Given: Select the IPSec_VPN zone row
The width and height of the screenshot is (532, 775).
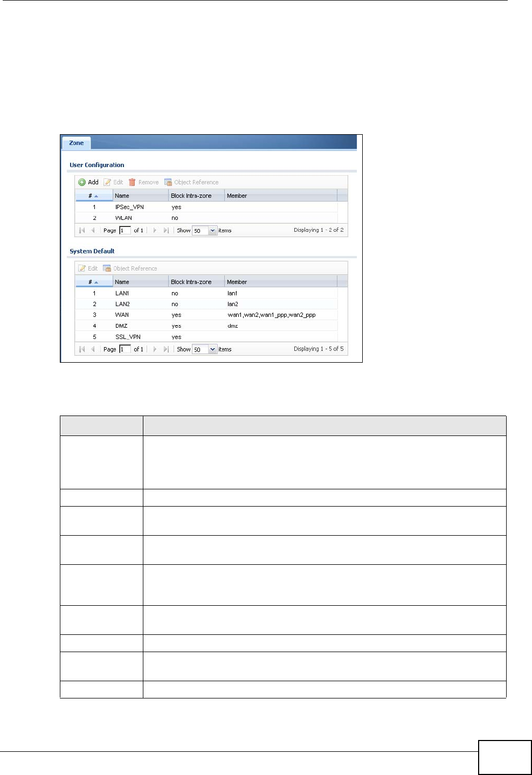Looking at the screenshot, I should (x=206, y=207).
